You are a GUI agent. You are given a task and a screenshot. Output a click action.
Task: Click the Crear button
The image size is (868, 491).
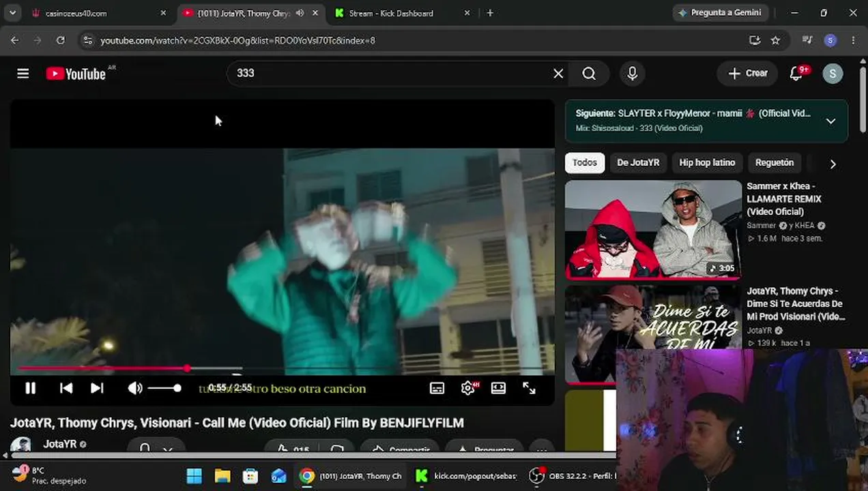point(747,73)
